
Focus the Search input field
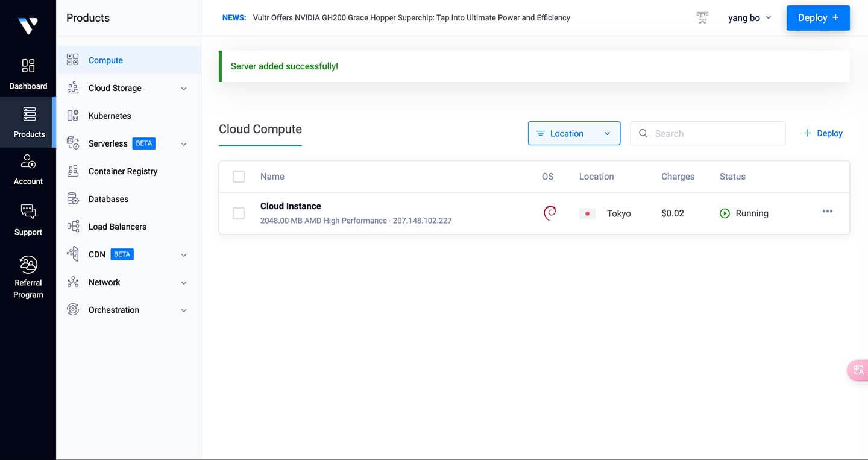point(708,133)
